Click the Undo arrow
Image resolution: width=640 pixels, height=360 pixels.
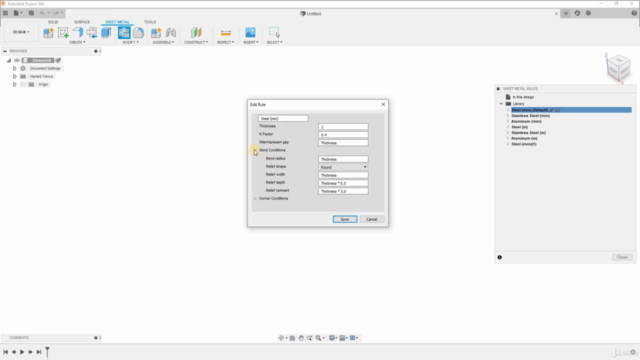pos(42,13)
